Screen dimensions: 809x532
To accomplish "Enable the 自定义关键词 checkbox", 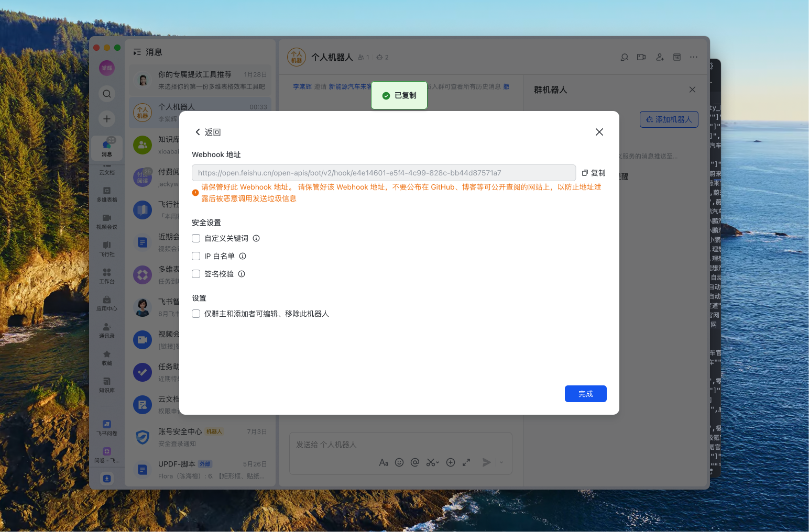I will pyautogui.click(x=196, y=238).
